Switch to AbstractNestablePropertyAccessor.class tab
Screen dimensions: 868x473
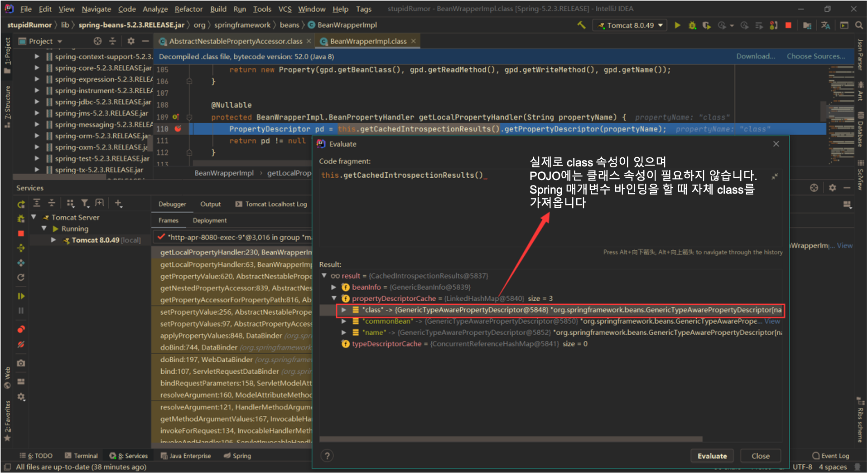[236, 41]
